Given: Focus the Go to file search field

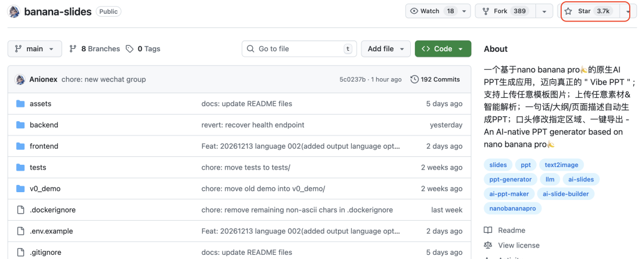Looking at the screenshot, I should (x=299, y=48).
